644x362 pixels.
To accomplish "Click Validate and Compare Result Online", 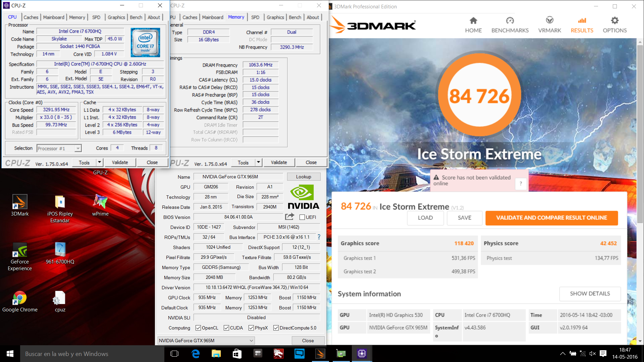I will (x=551, y=218).
